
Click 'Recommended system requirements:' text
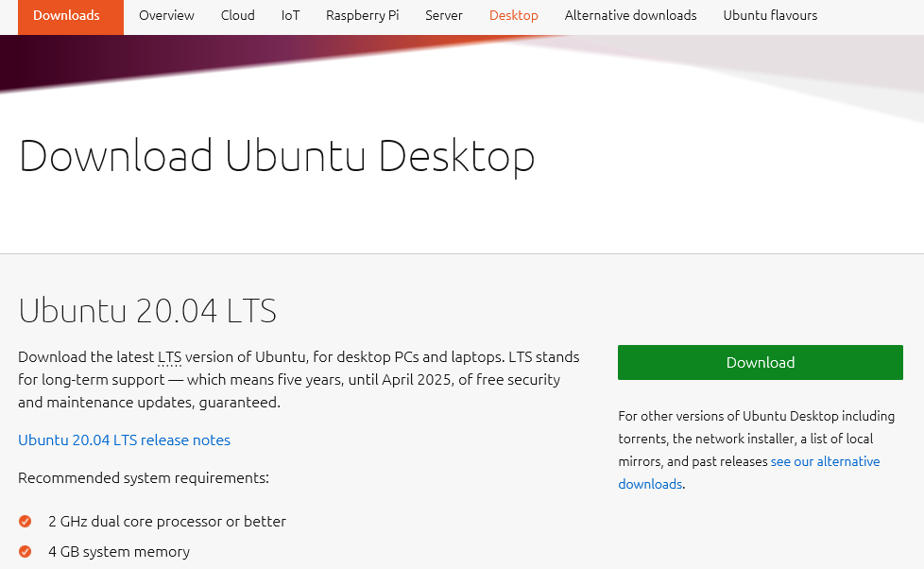[x=144, y=477]
